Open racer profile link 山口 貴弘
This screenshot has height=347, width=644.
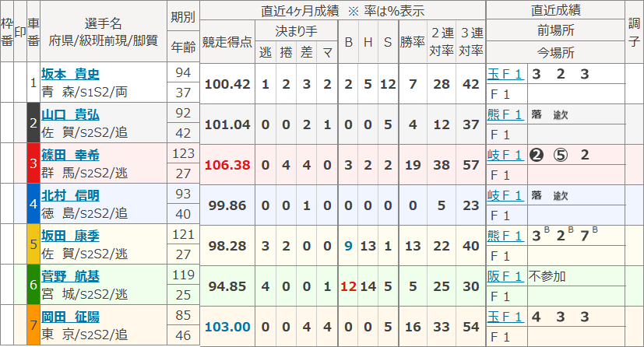[x=70, y=114]
